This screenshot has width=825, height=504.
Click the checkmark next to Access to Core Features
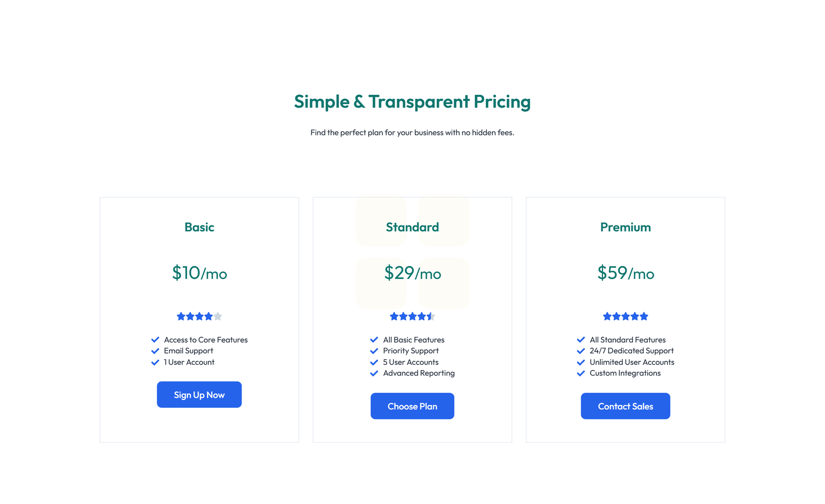click(155, 339)
